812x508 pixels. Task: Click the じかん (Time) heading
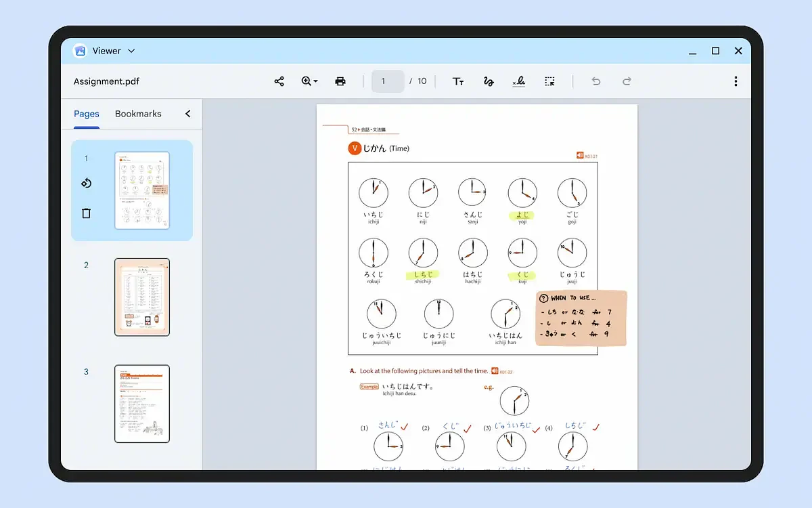point(386,148)
